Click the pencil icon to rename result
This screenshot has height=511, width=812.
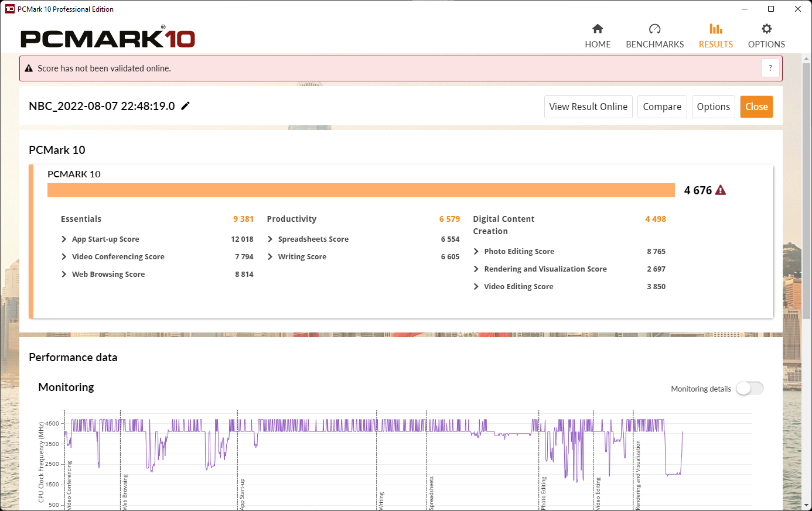tap(186, 106)
